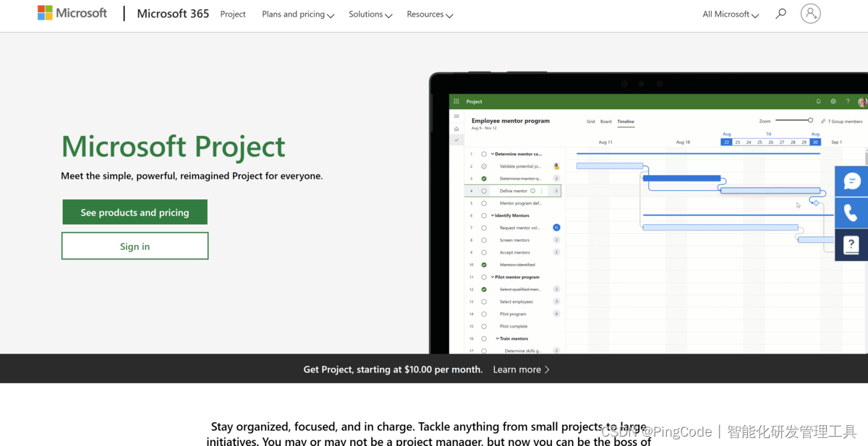
Task: Click the notifications bell in Project header
Action: point(819,102)
